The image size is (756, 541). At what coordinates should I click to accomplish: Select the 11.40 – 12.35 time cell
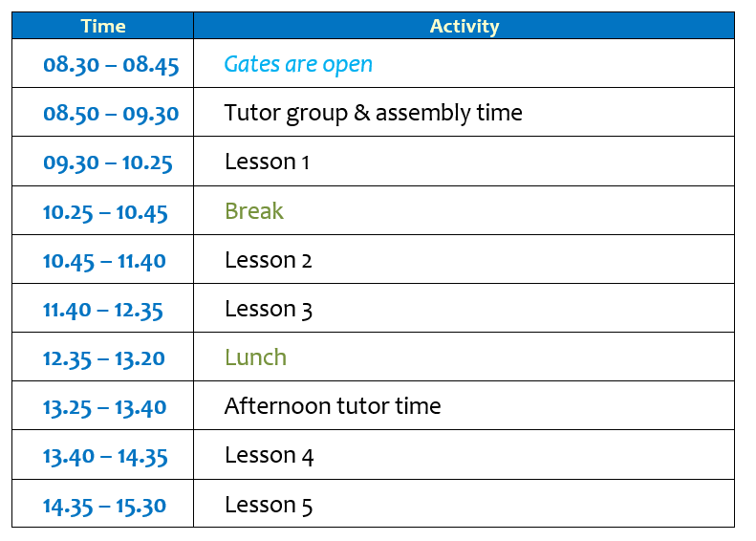(x=103, y=310)
